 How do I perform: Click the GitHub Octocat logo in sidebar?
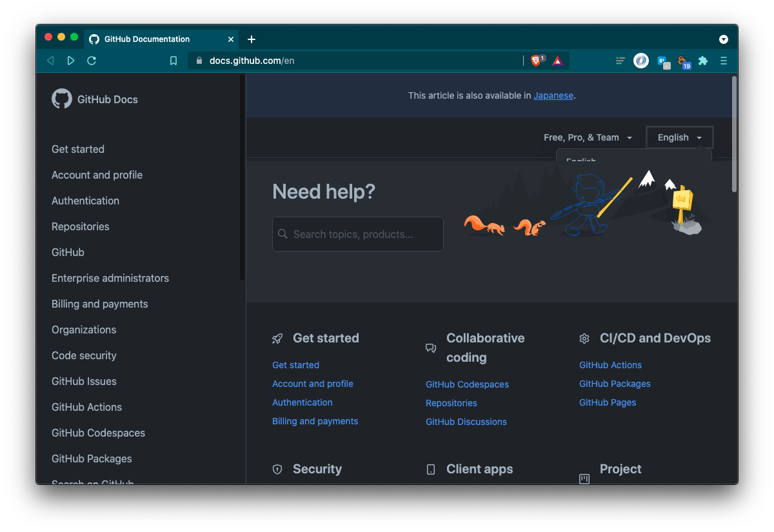62,99
